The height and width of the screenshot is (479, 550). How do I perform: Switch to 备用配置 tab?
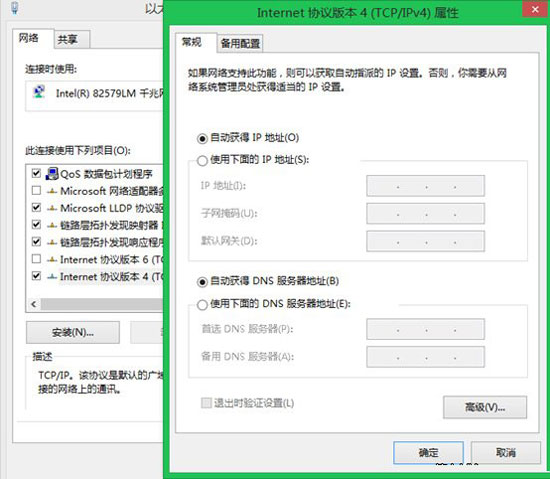pyautogui.click(x=240, y=43)
